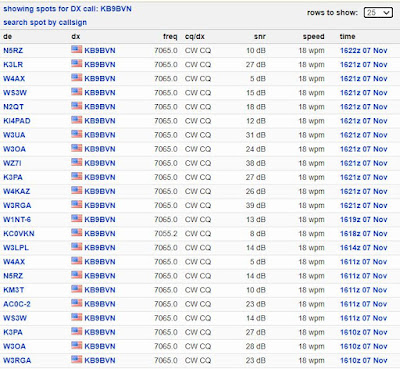Click the cq/dx column header
This screenshot has height=369, width=400.
point(195,37)
